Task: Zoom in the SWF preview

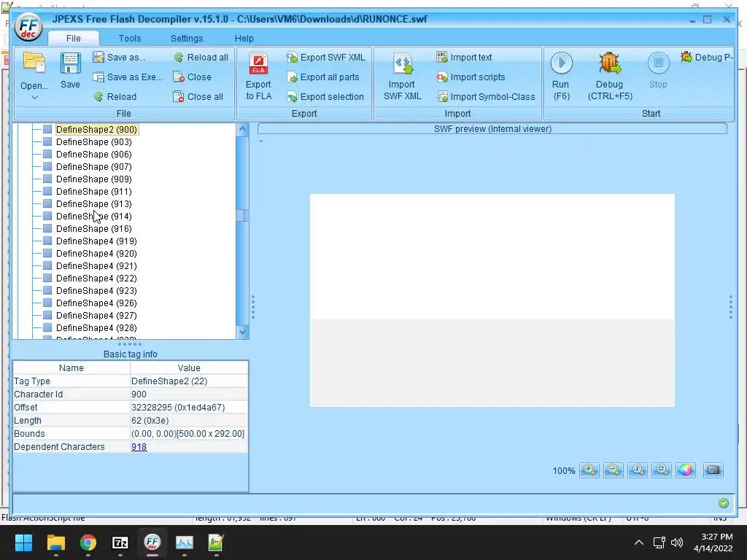Action: point(589,470)
